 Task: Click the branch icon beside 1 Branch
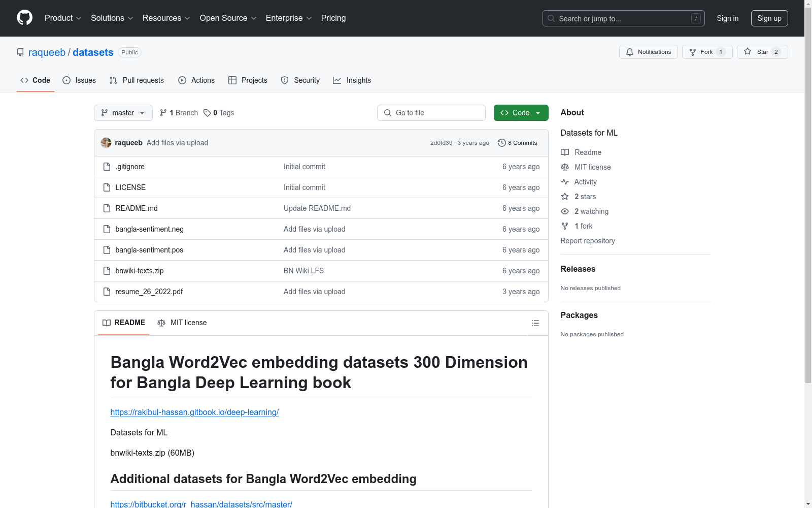tap(163, 113)
